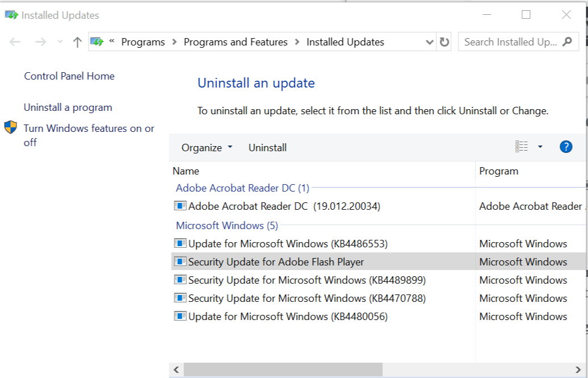
Task: Go up one level with the up arrow
Action: tap(77, 41)
